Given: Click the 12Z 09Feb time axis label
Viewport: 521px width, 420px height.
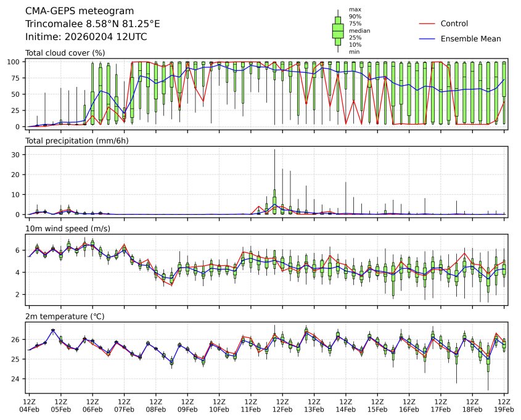Looking at the screenshot, I should tap(187, 405).
